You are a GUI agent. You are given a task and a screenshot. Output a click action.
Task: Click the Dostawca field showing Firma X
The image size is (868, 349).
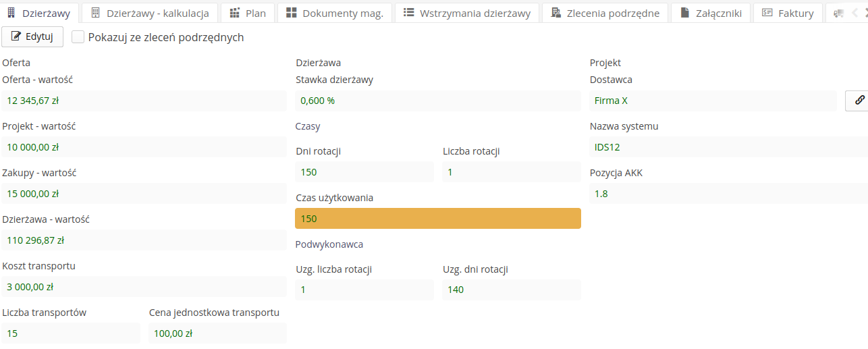713,101
